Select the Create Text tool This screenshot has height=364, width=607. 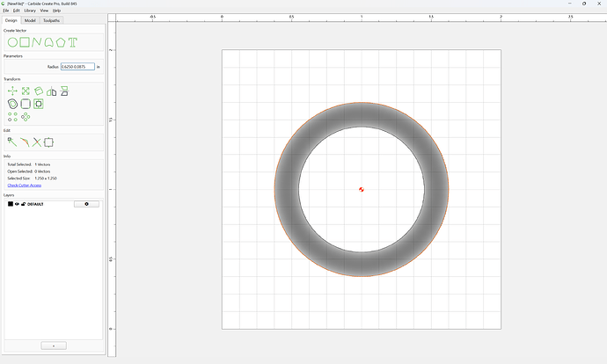[73, 42]
